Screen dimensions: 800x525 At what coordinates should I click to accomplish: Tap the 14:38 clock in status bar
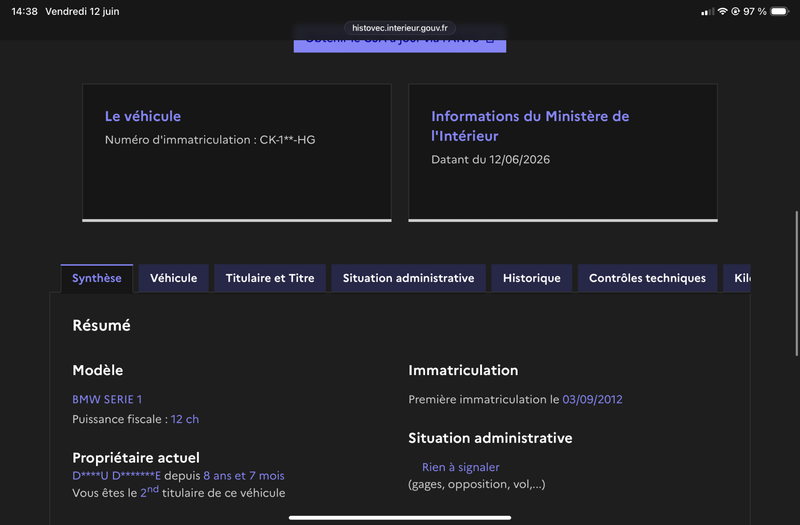[x=24, y=11]
